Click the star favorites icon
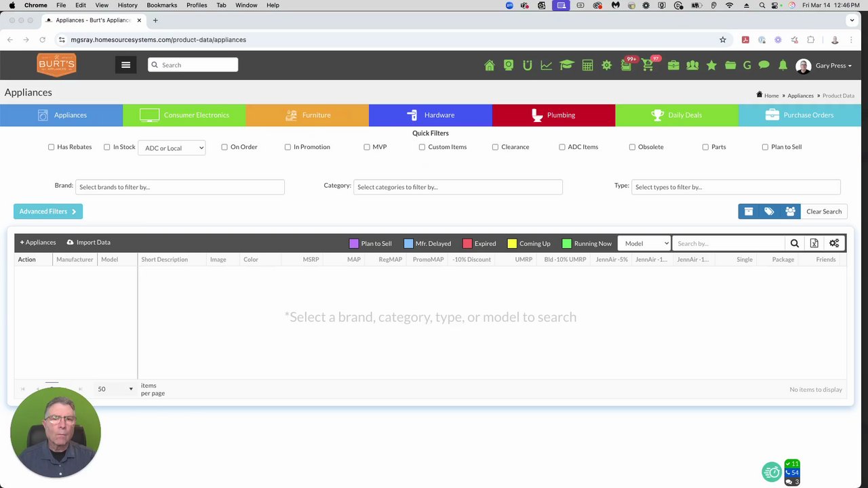The height and width of the screenshot is (488, 868). pyautogui.click(x=711, y=65)
